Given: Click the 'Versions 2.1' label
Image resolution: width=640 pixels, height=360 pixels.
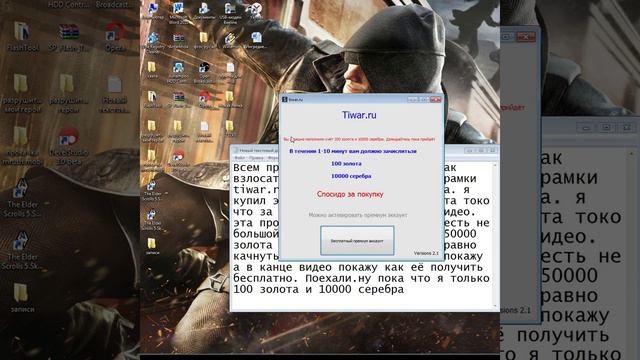Looking at the screenshot, I should (426, 253).
